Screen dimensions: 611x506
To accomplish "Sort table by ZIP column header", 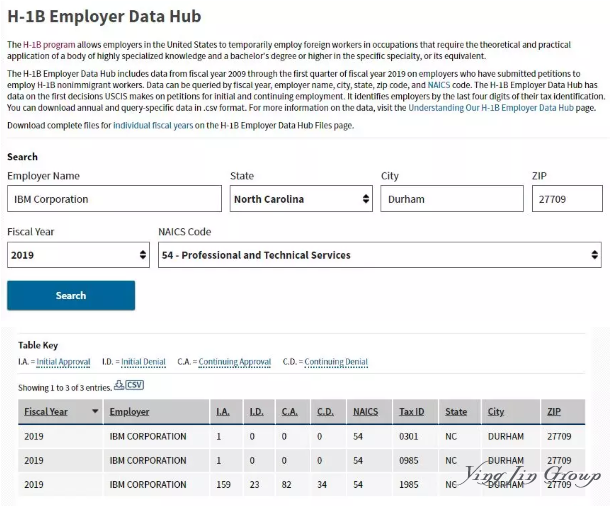I will [x=554, y=411].
